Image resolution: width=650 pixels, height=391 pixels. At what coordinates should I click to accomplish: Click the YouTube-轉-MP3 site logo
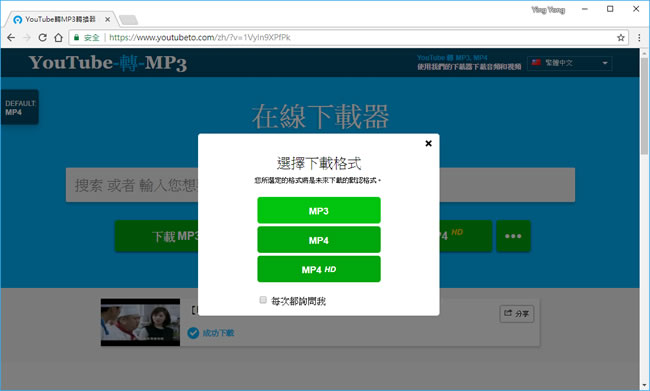(108, 63)
